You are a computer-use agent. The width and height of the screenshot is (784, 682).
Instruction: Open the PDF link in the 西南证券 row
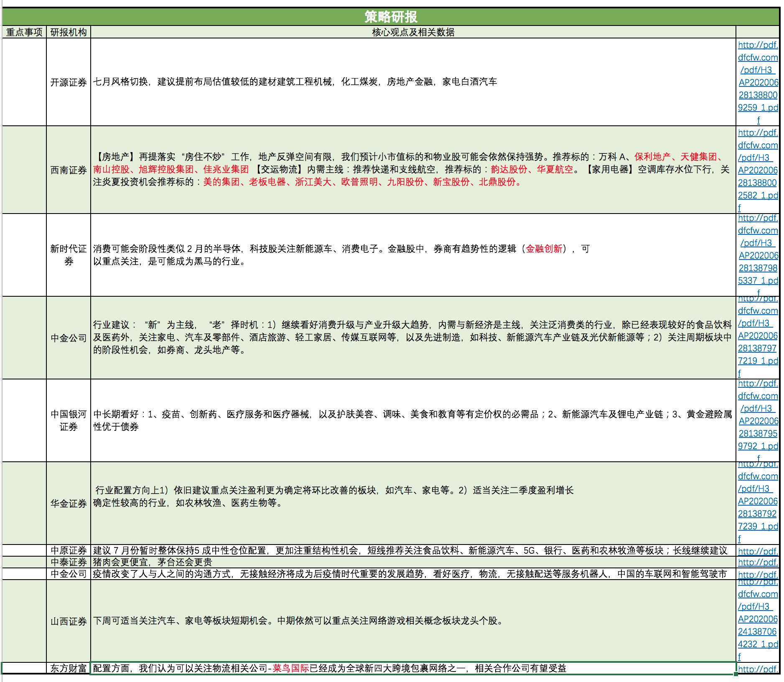758,170
